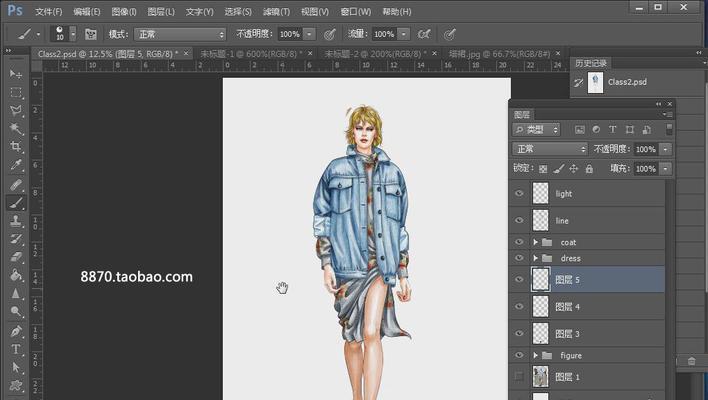708x400 pixels.
Task: Expand the coat group
Action: [536, 242]
